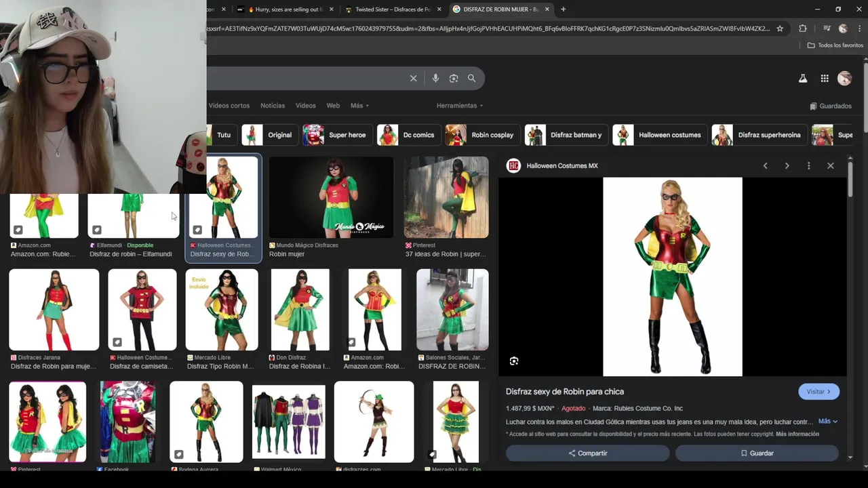The width and height of the screenshot is (868, 488).
Task: Click the preview panel vertical scrollbar
Action: click(x=850, y=179)
